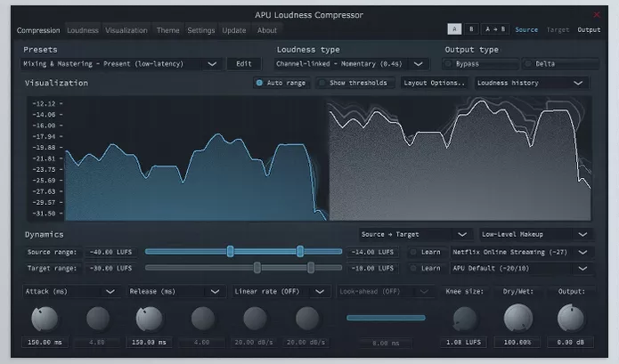Open the Look-ahead (OFF) dropdown
Image resolution: width=619 pixels, height=364 pixels.
[386, 291]
